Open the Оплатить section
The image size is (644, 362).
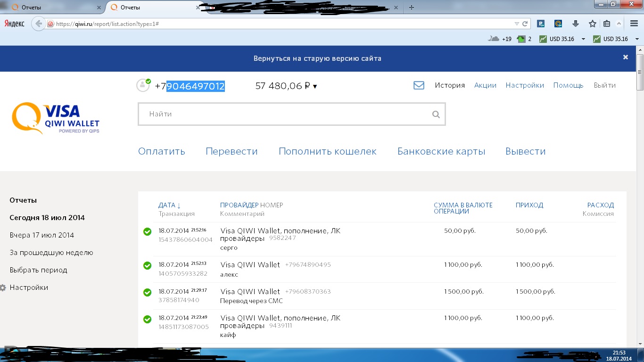click(x=162, y=151)
